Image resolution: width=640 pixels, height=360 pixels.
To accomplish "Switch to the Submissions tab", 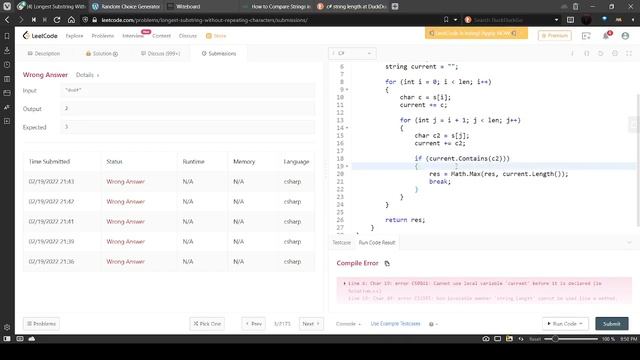I will click(x=219, y=53).
